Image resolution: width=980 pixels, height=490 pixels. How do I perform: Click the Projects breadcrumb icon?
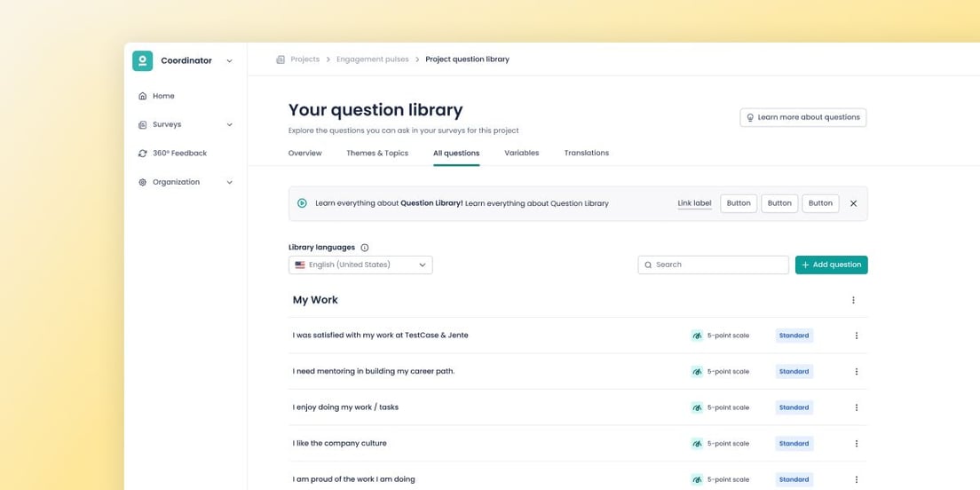281,59
